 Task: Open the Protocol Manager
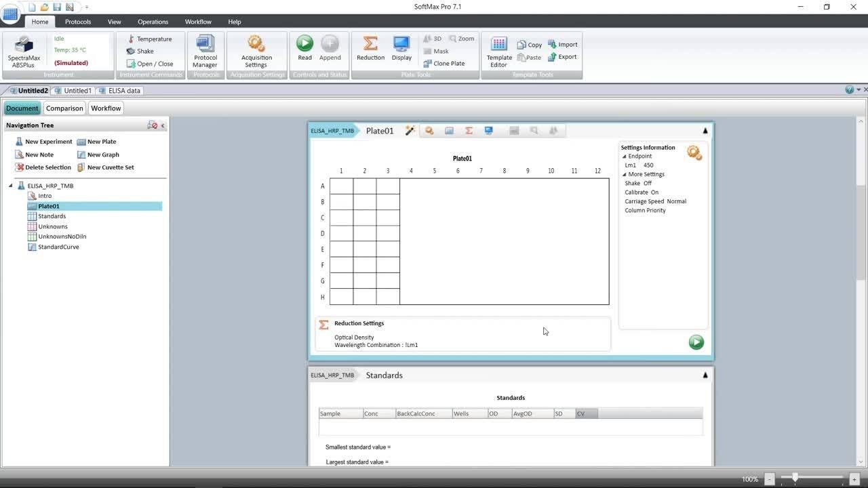click(205, 52)
